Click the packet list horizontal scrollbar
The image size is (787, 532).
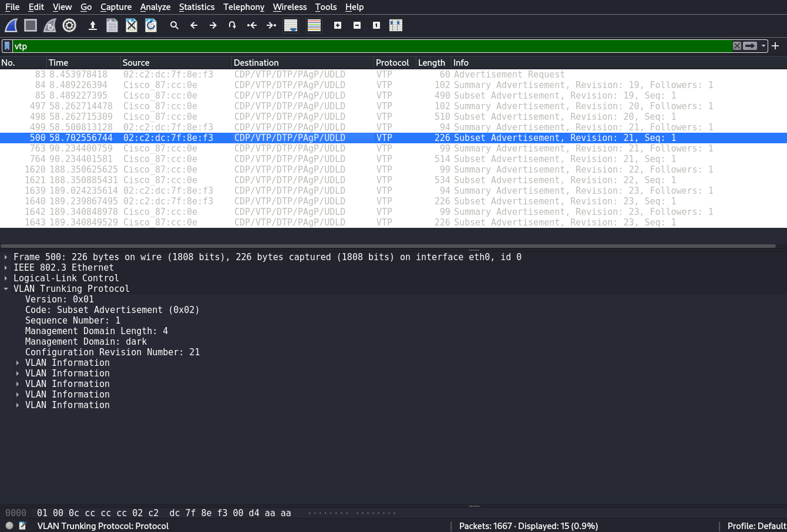(388, 245)
